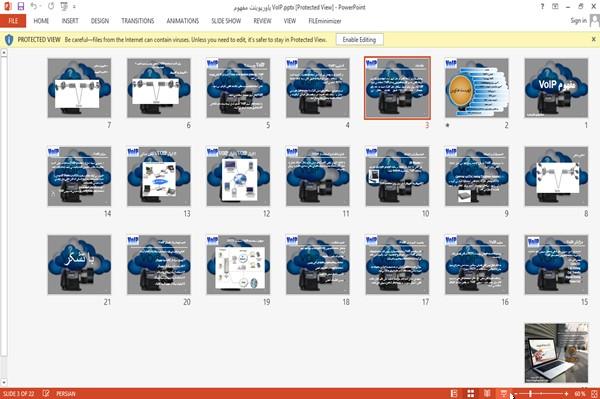This screenshot has width=600, height=399.
Task: Select slide 14 thumbnail
Action: 79,176
